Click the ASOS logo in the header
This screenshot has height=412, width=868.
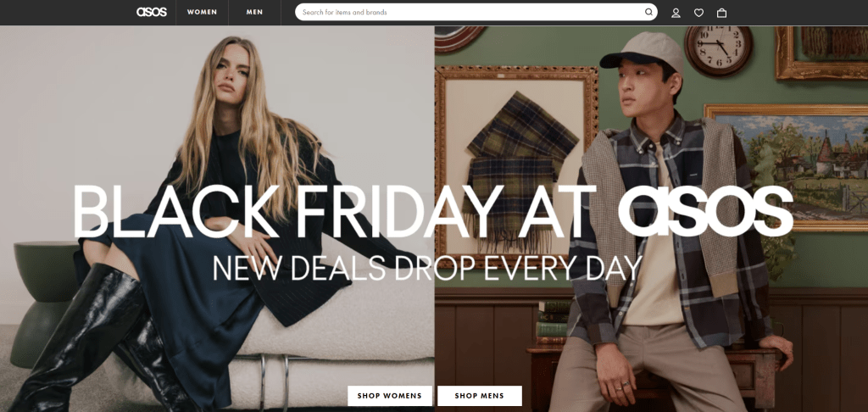pyautogui.click(x=151, y=12)
